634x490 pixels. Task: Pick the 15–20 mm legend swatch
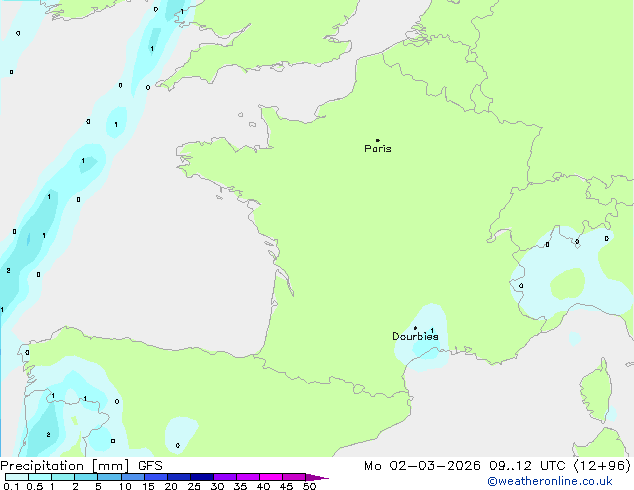point(155,477)
